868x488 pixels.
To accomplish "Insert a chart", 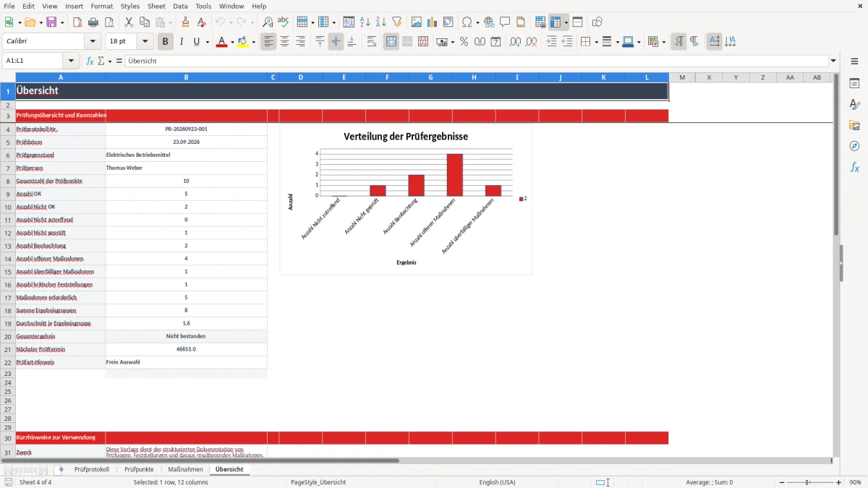I will pos(433,22).
